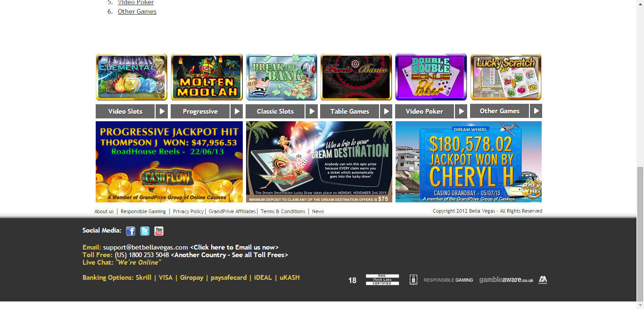The height and width of the screenshot is (309, 644).
Task: Select the Other Games category button
Action: (500, 111)
